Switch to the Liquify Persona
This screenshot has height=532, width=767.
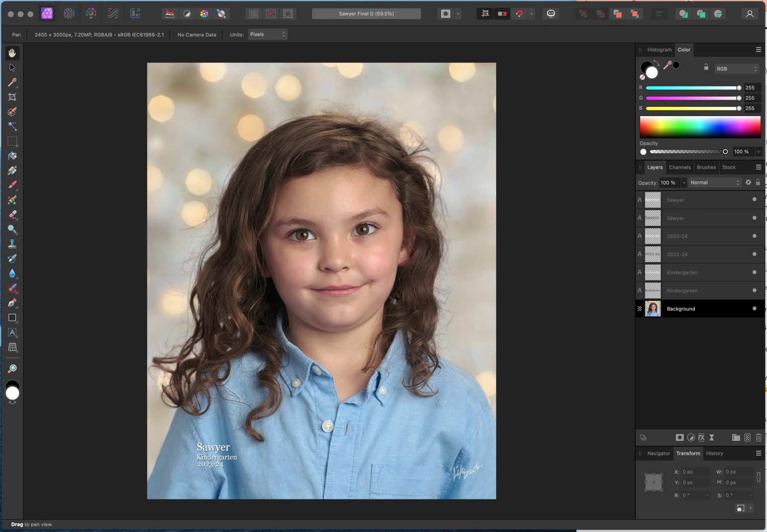69,14
